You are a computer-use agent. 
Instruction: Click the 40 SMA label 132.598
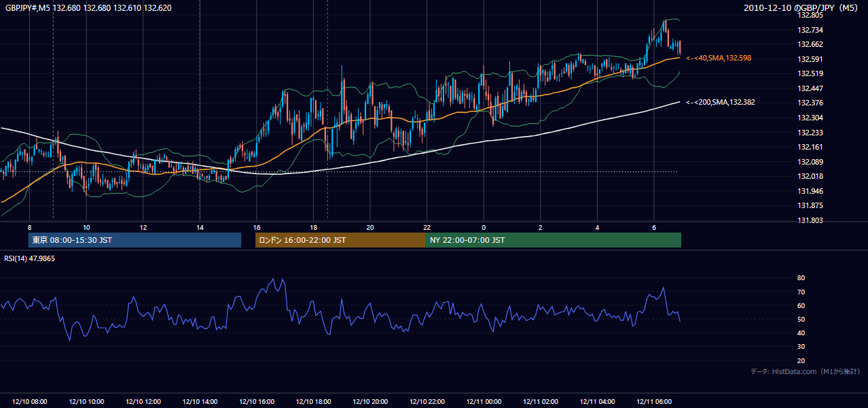[719, 58]
